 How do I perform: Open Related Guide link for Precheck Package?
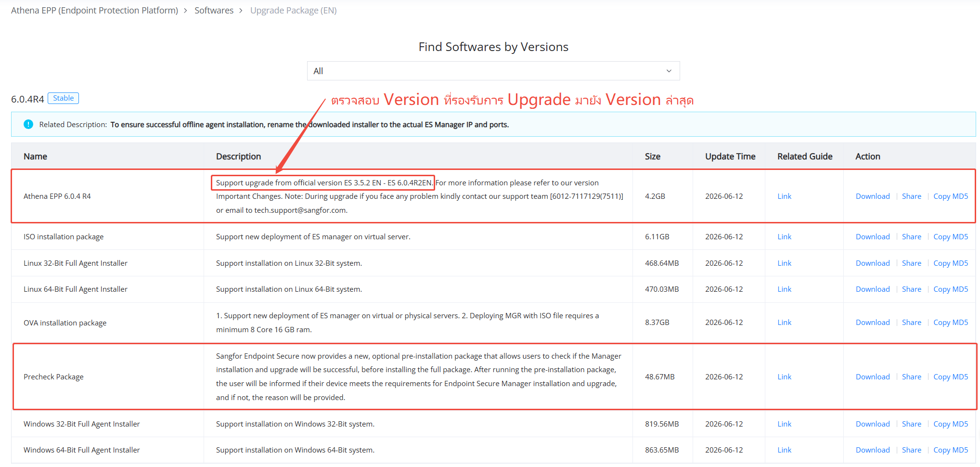click(x=784, y=376)
